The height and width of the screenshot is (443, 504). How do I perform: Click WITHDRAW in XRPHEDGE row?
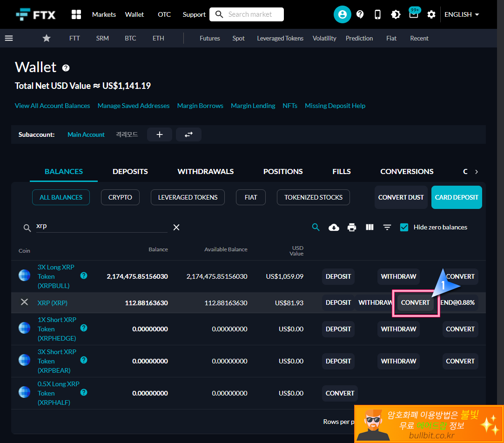point(398,329)
